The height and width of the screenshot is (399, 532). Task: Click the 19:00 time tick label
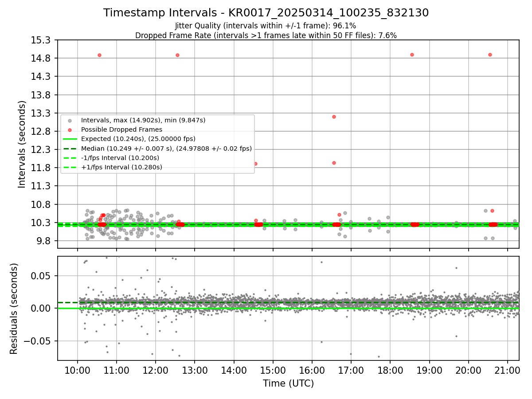coord(429,370)
